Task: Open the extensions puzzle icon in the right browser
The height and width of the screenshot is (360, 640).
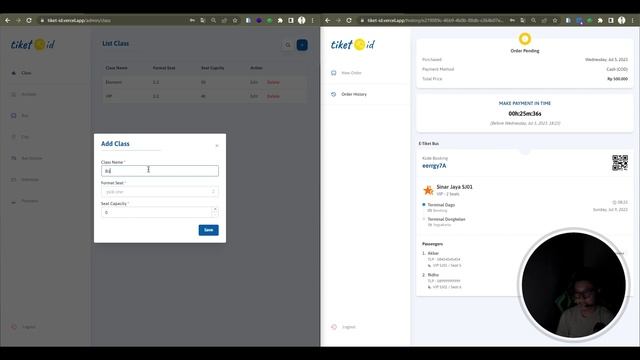Action: pos(600,20)
